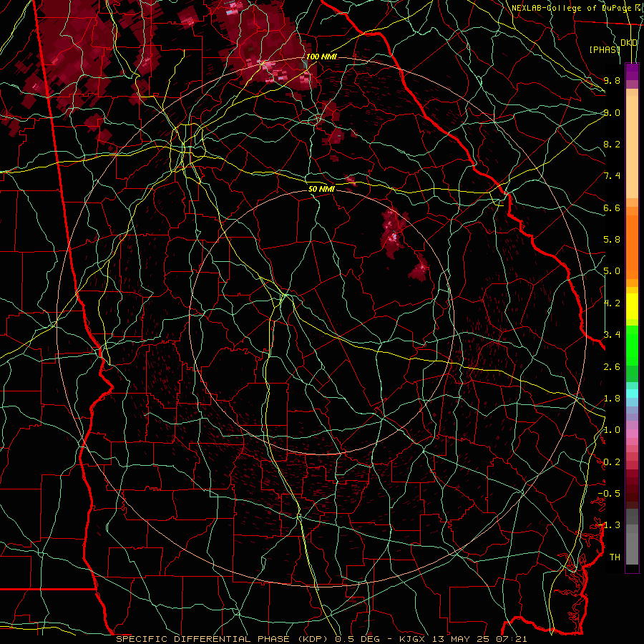The width and height of the screenshot is (644, 644).
Task: Click the "6.6" legend value
Action: pos(612,208)
